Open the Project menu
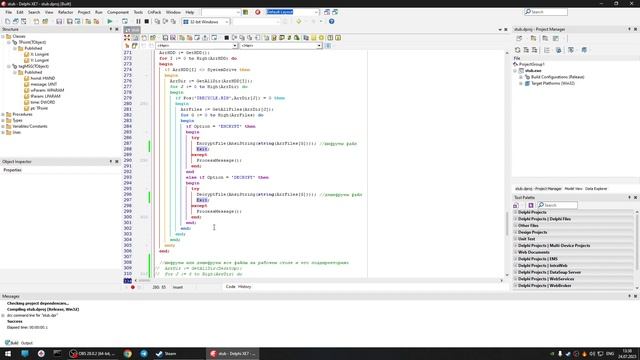This screenshot has width=640, height=360. (84, 12)
